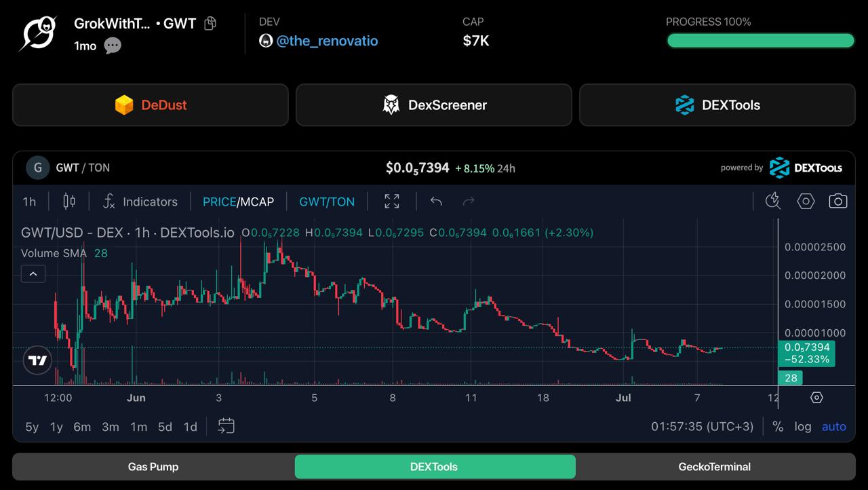Copy the GWT token address icon
Viewport: 868px width, 490px height.
(210, 23)
